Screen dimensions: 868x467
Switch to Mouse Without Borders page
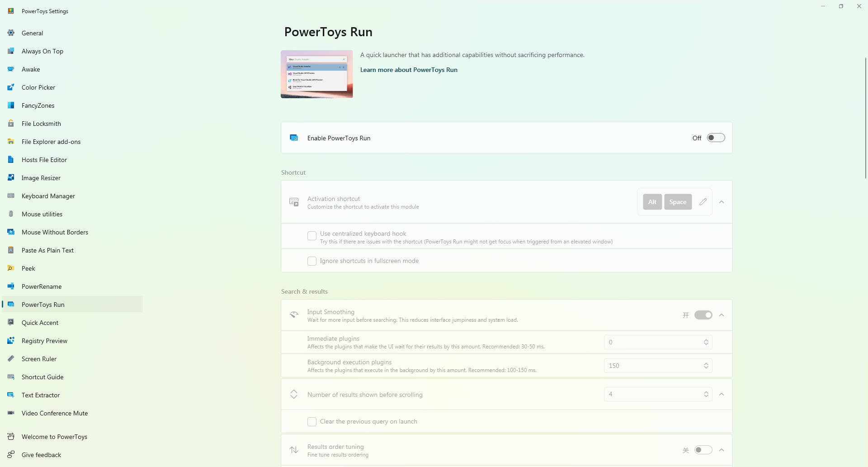[x=55, y=232]
